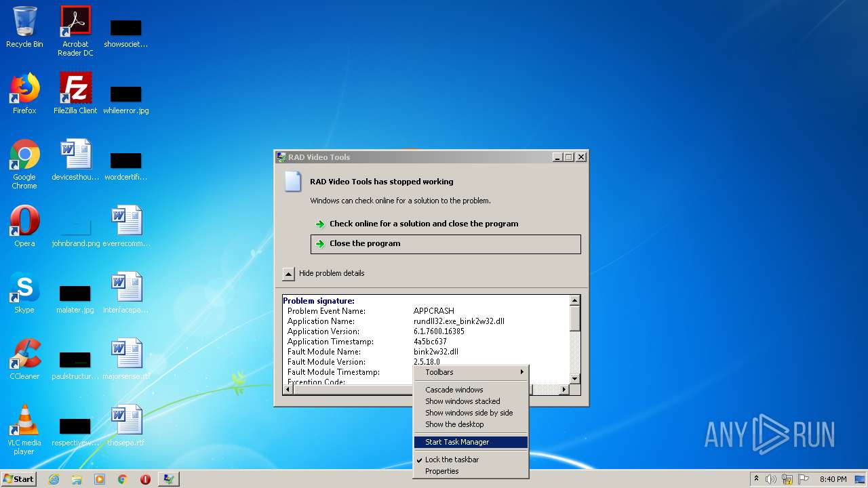
Task: Choose Cascade windows from context menu
Action: 471,390
